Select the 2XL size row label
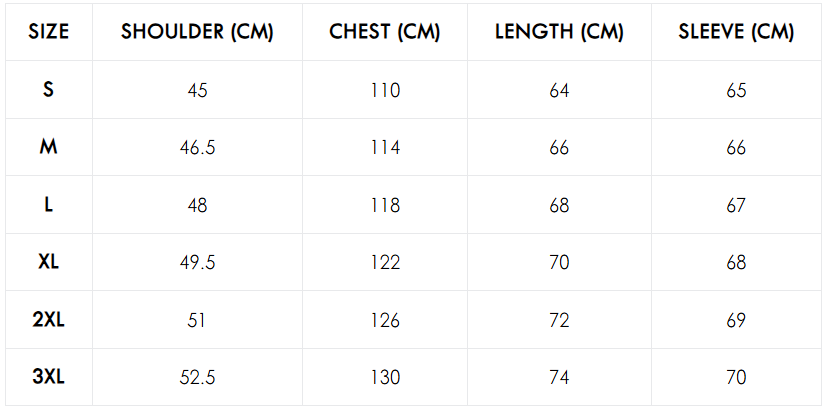The height and width of the screenshot is (411, 828). (x=49, y=320)
